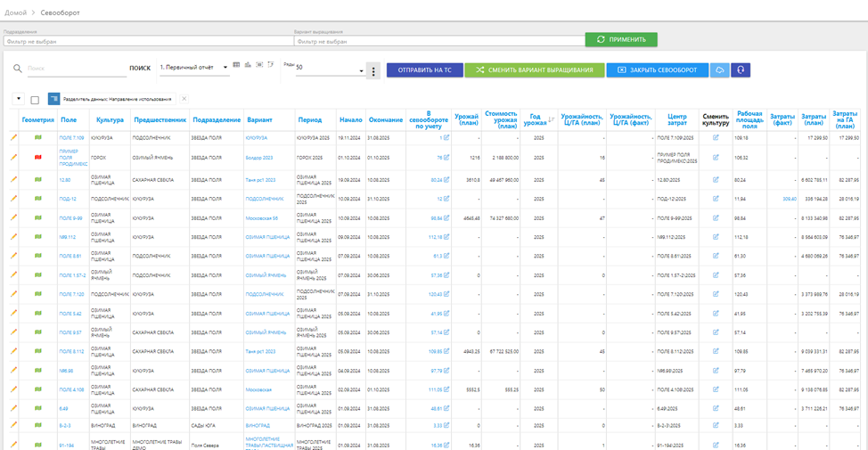The width and height of the screenshot is (868, 450).
Task: Open the three-dot options menu
Action: (x=373, y=70)
